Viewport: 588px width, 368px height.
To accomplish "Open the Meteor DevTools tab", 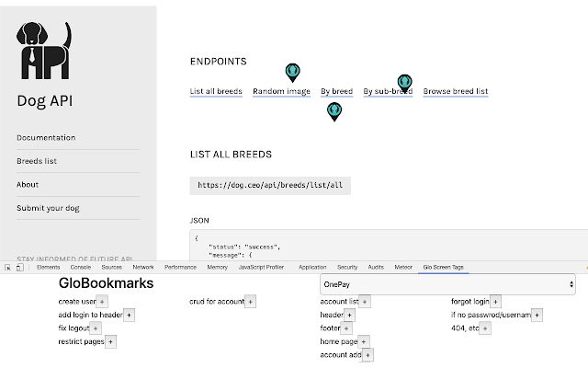I will tap(403, 268).
